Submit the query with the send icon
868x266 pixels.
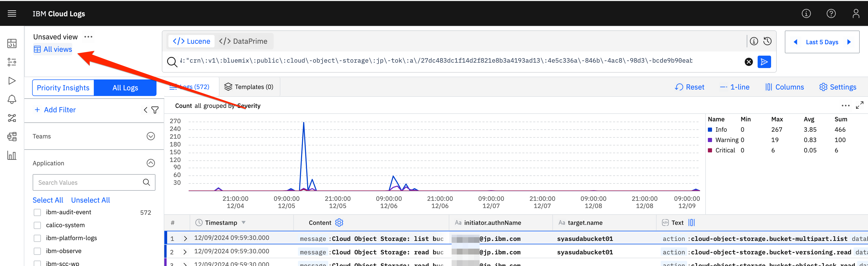[x=764, y=62]
